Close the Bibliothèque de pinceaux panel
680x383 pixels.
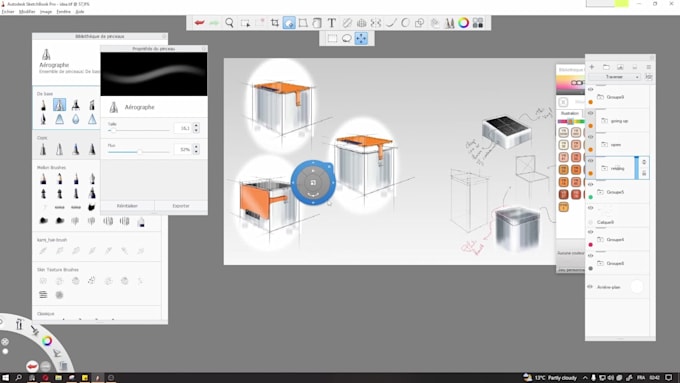point(164,36)
